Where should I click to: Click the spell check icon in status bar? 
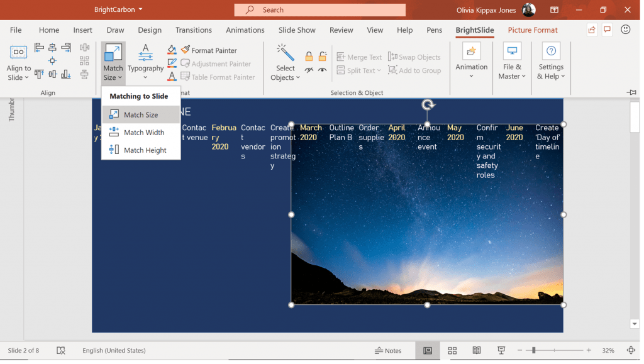61,350
